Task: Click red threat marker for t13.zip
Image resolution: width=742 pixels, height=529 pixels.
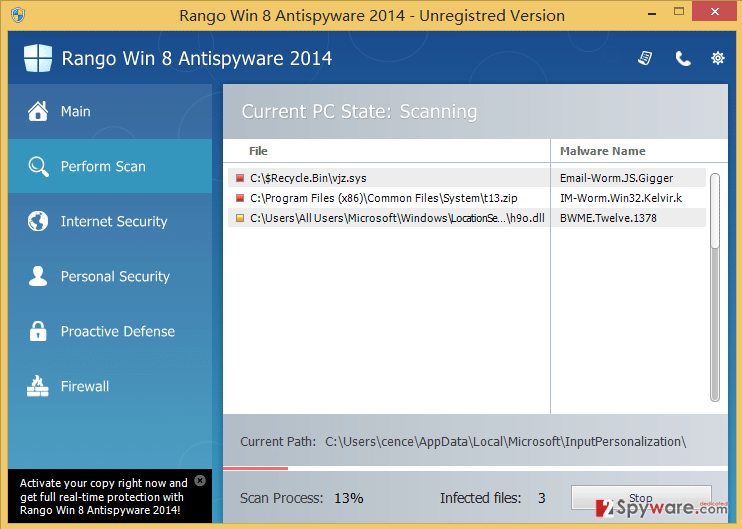Action: coord(240,198)
